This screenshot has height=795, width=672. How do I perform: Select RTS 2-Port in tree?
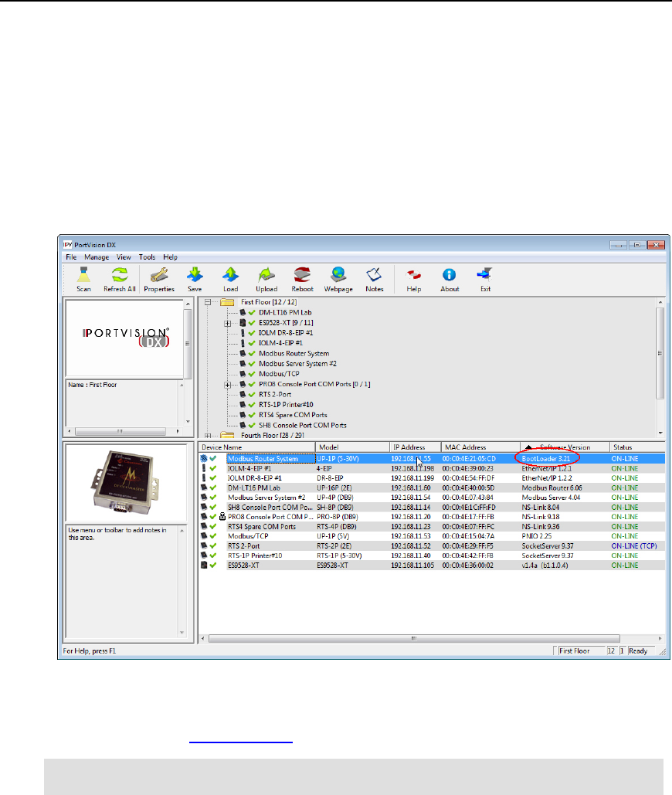click(275, 395)
